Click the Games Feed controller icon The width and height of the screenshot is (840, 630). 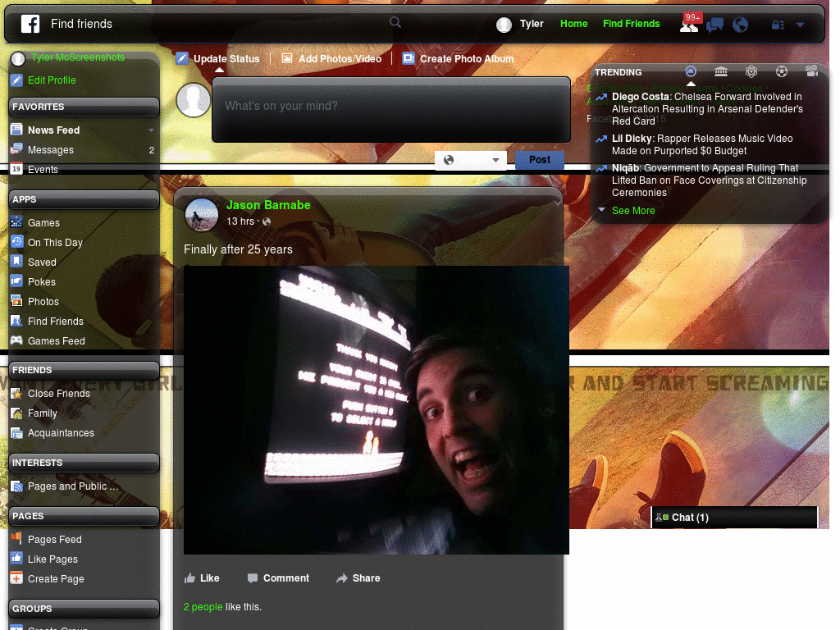tap(16, 340)
